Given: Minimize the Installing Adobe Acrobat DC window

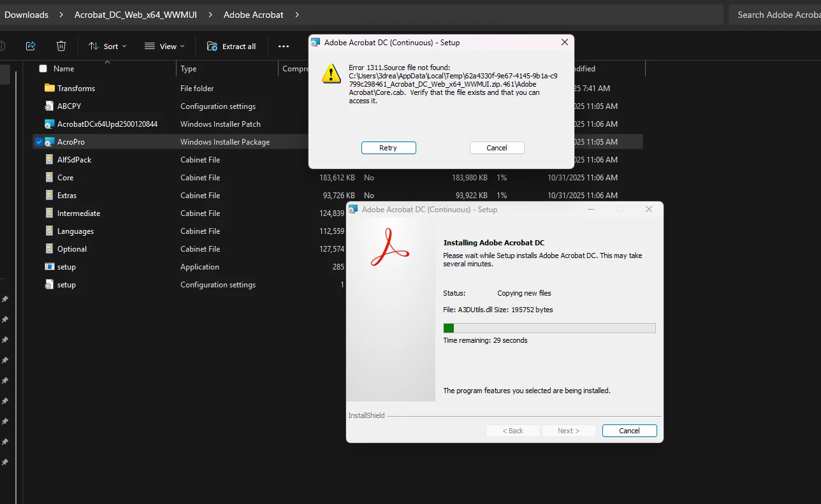Looking at the screenshot, I should coord(590,209).
